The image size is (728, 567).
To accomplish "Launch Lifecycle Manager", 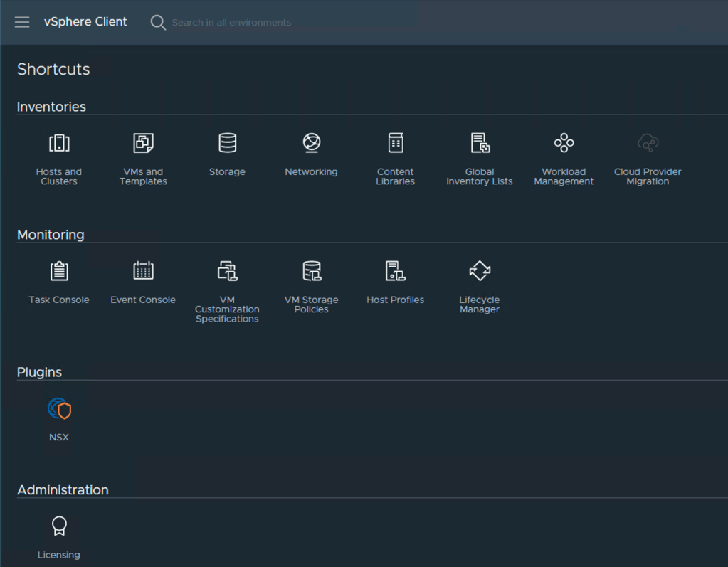I will click(480, 272).
